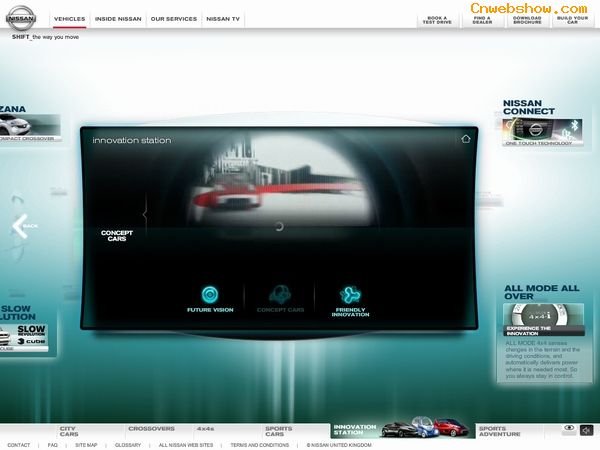
Task: Click the Nissan Connect heading
Action: pyautogui.click(x=528, y=107)
